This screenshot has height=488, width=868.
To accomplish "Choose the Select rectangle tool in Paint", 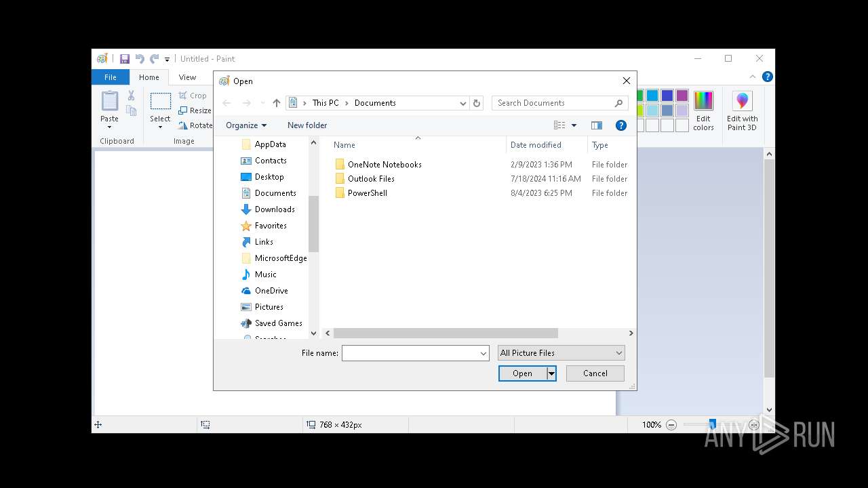I will [161, 102].
